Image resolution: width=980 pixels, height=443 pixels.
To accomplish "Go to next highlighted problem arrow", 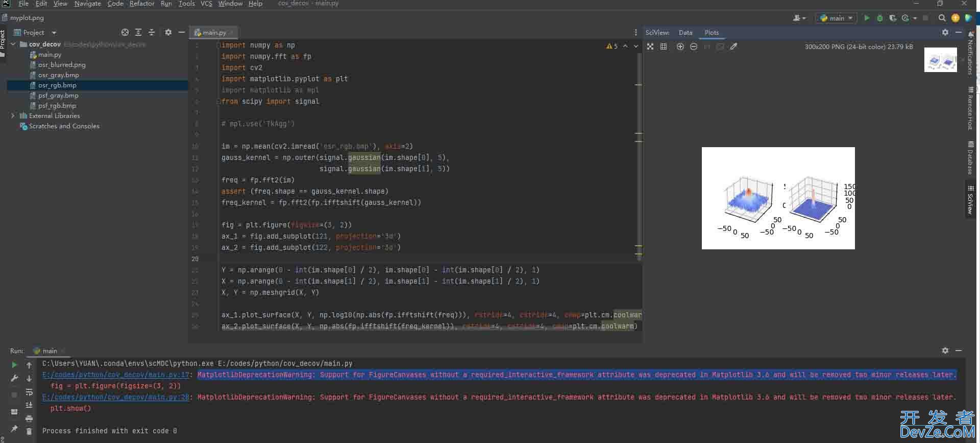I will [636, 46].
